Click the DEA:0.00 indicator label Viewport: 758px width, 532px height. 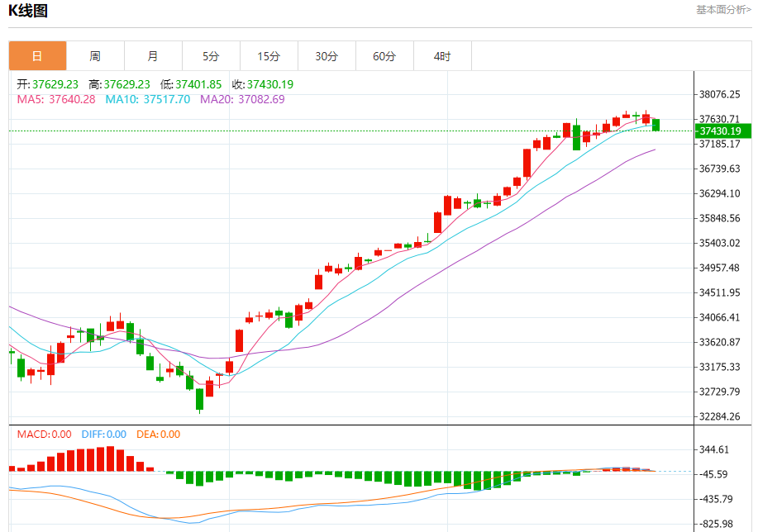pyautogui.click(x=158, y=435)
